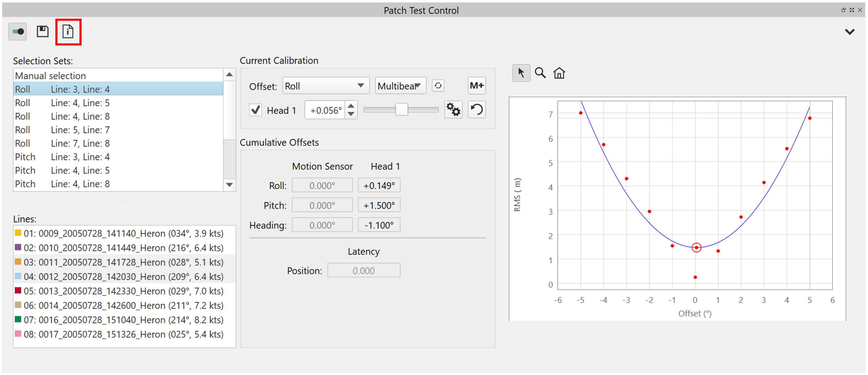Viewport: 868px width, 375px height.
Task: Select the pointer tool above graph
Action: tap(521, 73)
